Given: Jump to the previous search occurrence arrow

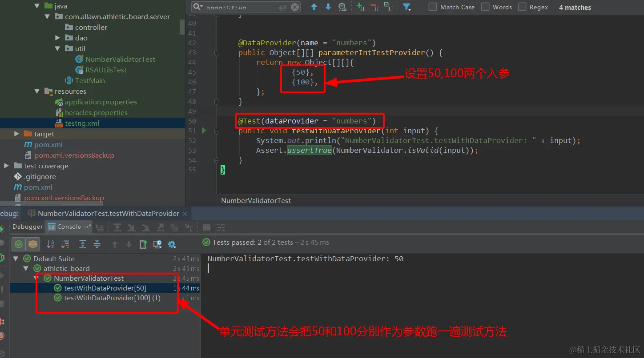Looking at the screenshot, I should (314, 7).
